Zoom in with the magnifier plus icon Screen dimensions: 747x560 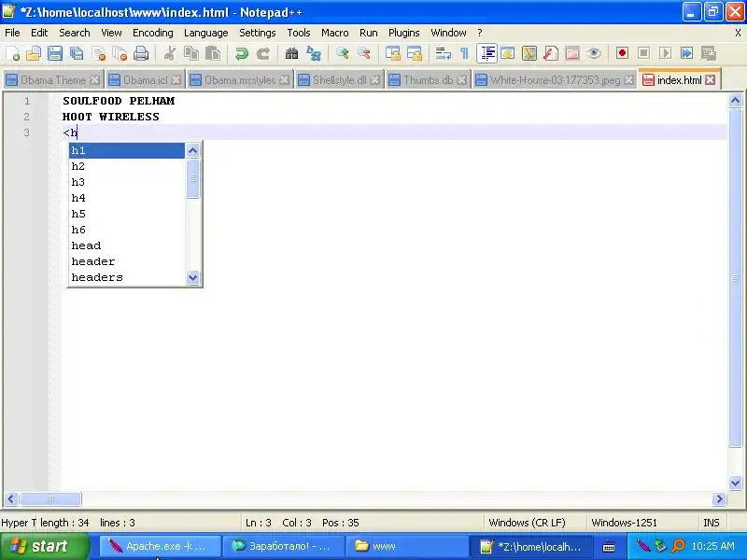coord(342,53)
